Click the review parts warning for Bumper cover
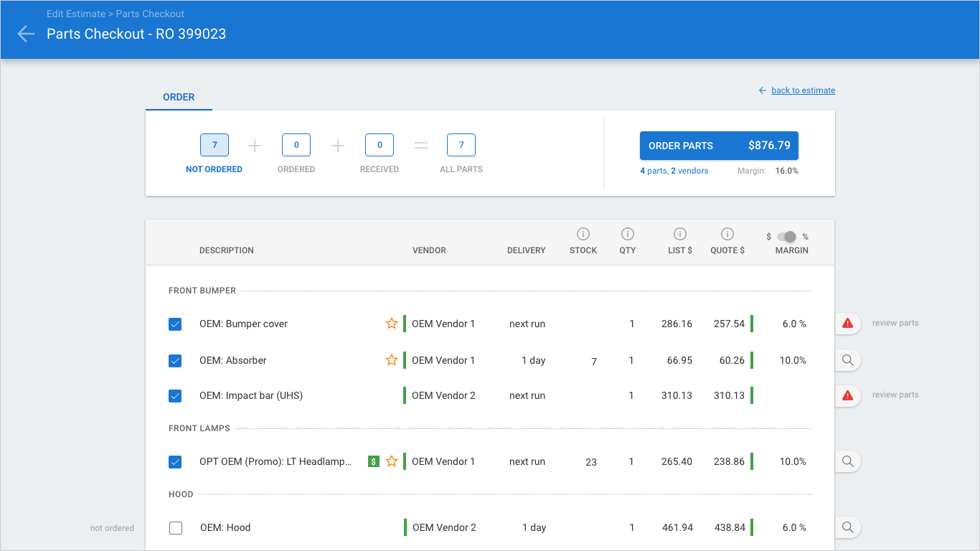This screenshot has height=551, width=980. point(847,323)
